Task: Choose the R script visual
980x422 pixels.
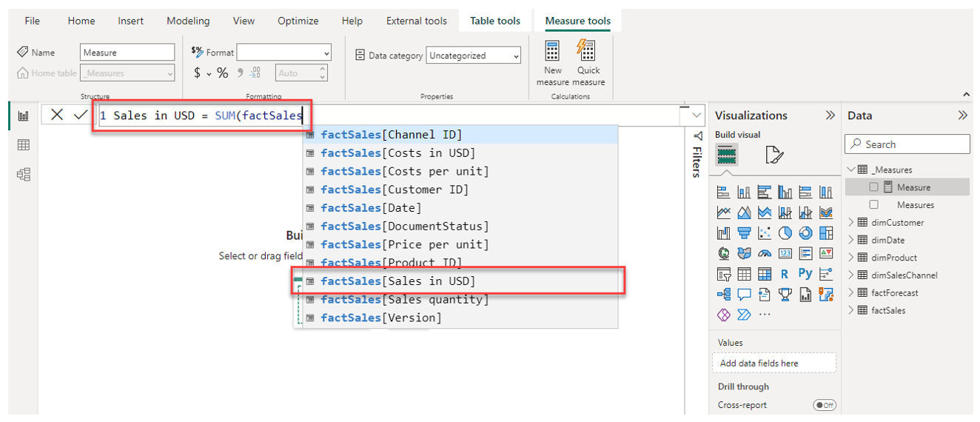Action: pos(785,274)
